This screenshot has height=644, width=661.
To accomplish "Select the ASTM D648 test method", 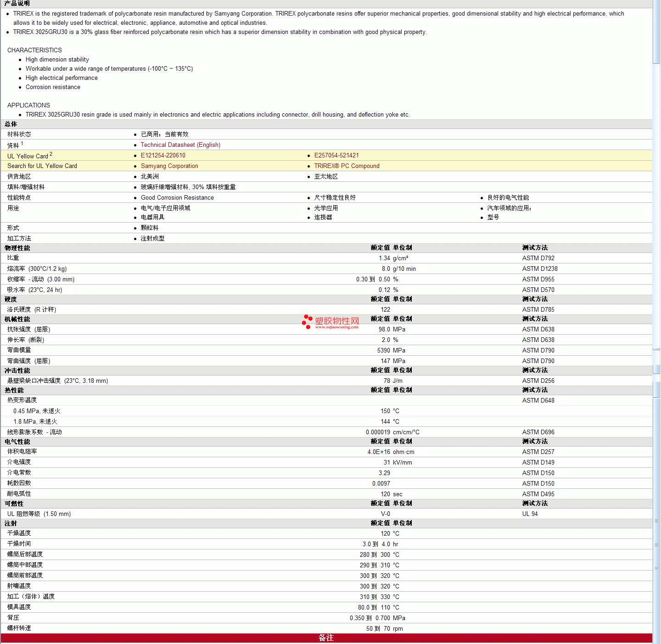I will (x=538, y=401).
